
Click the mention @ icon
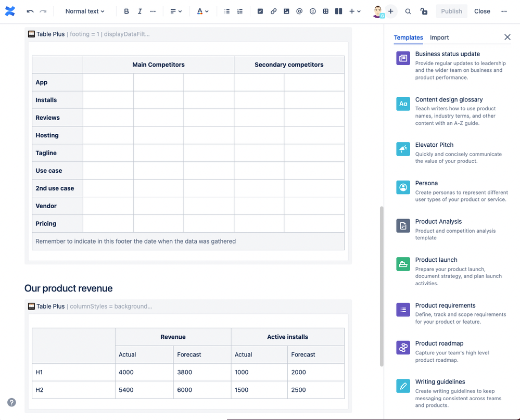(299, 11)
